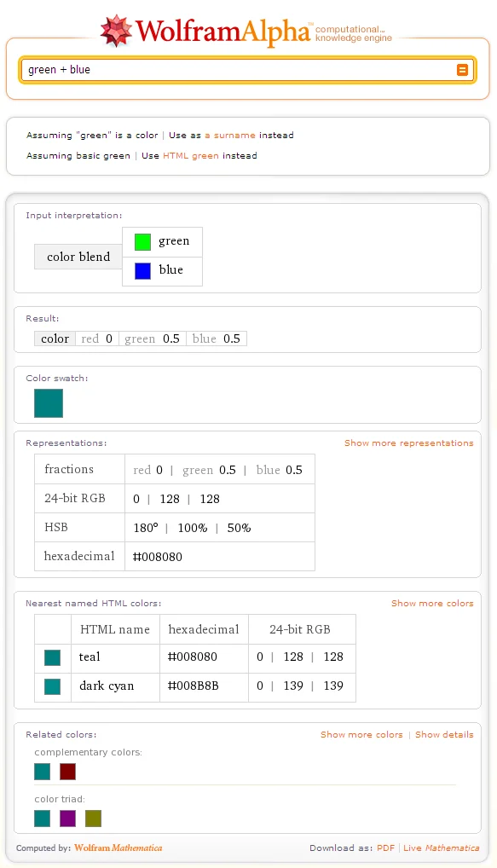Use green as a surname instead
This screenshot has width=497, height=868.
(x=230, y=135)
